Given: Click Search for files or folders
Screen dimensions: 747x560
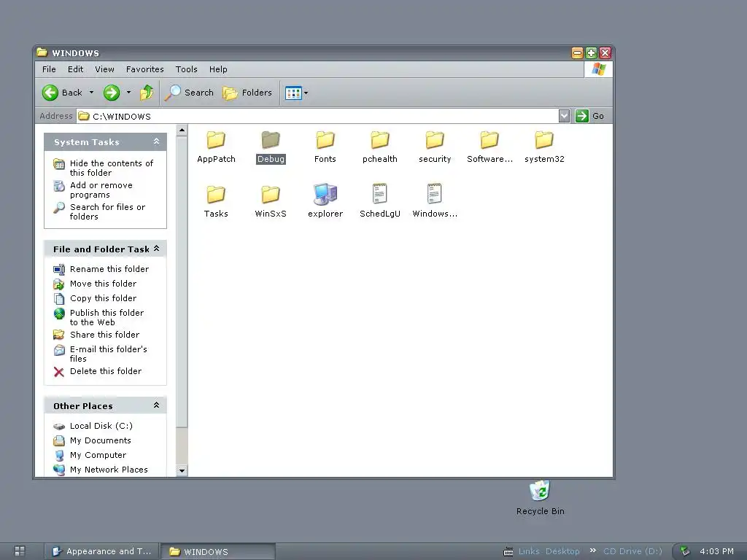Looking at the screenshot, I should (x=99, y=211).
